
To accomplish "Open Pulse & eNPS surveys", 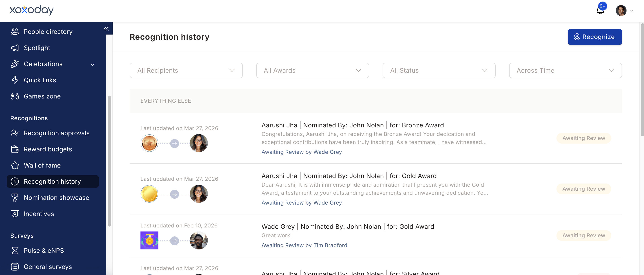I will (44, 251).
